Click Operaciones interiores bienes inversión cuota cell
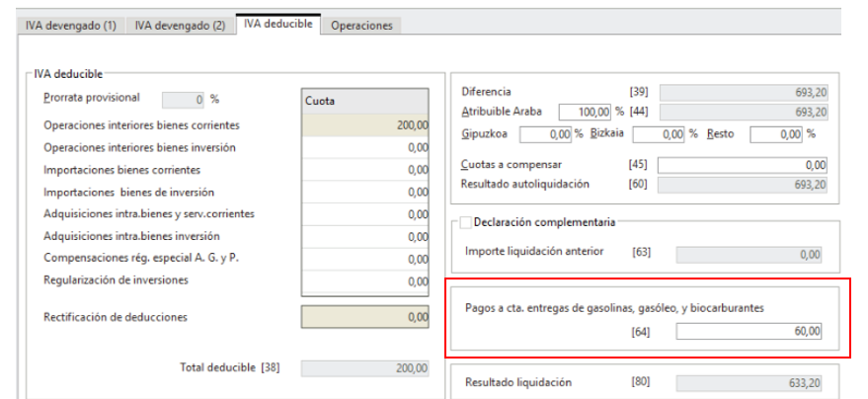Image resolution: width=868 pixels, height=399 pixels. (364, 148)
